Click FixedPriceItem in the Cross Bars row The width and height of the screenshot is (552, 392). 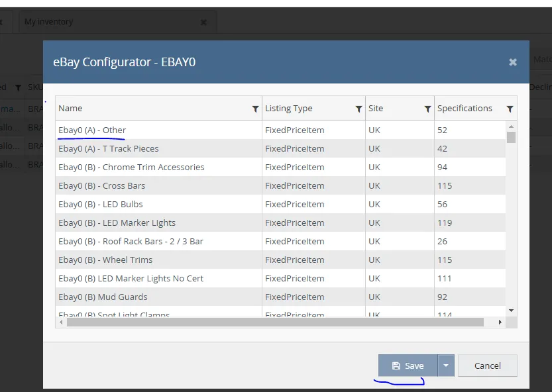click(295, 185)
